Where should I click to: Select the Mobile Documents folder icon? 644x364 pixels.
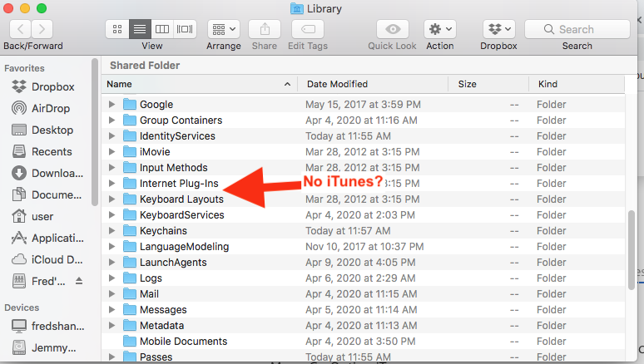130,342
